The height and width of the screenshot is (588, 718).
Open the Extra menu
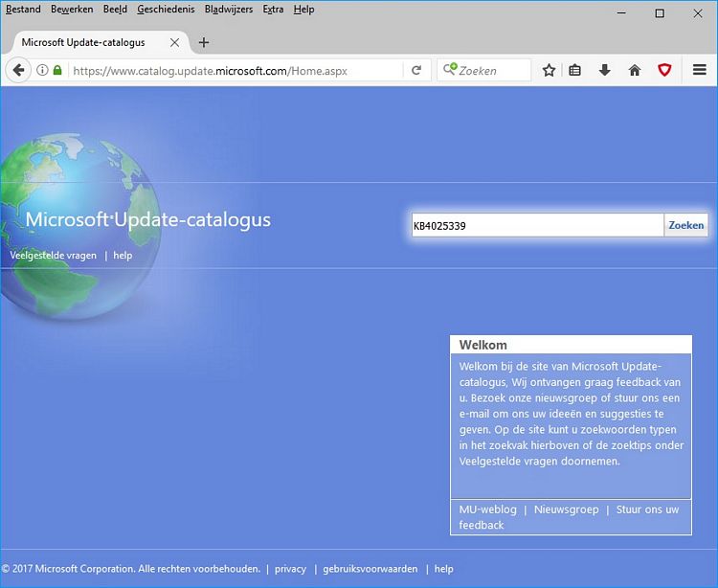(273, 10)
